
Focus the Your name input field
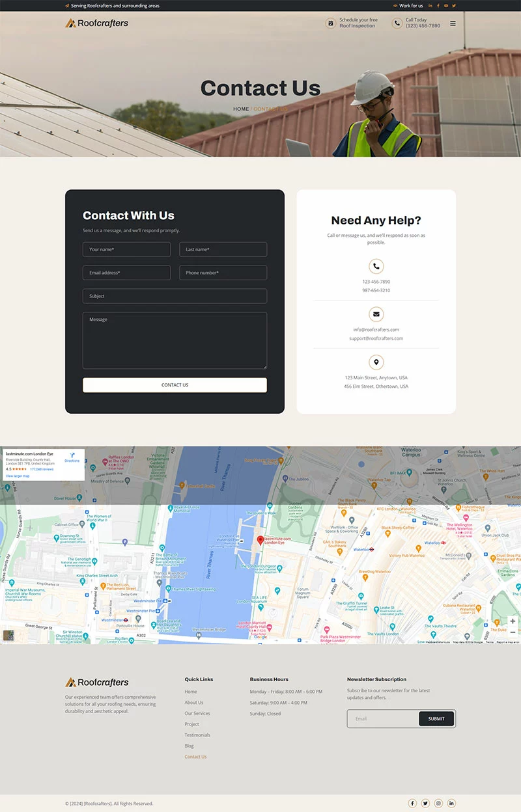point(126,249)
